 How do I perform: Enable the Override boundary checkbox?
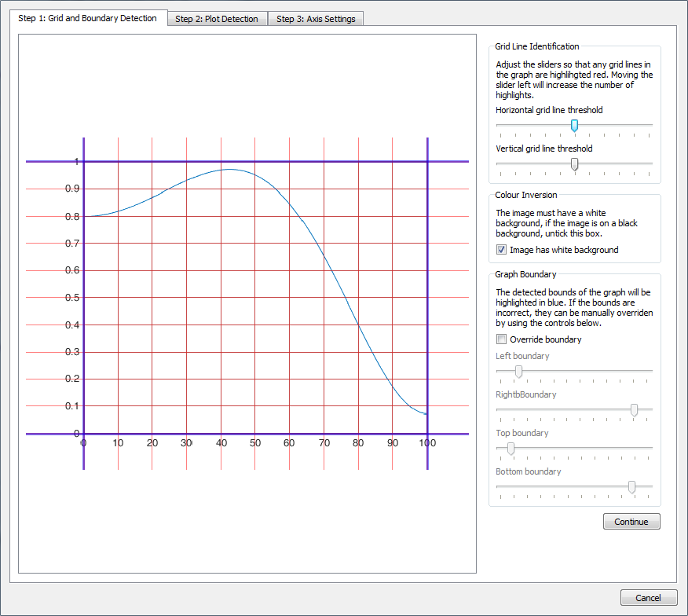click(x=502, y=339)
